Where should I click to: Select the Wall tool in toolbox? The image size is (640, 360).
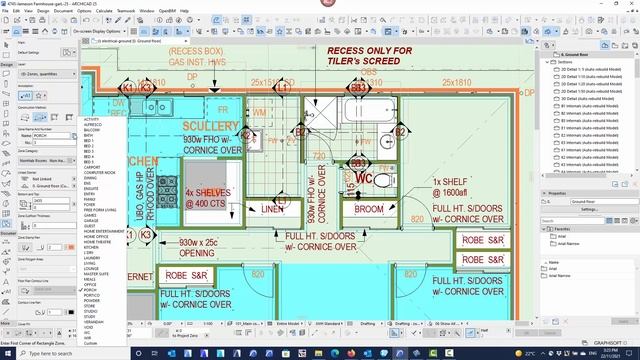6,74
